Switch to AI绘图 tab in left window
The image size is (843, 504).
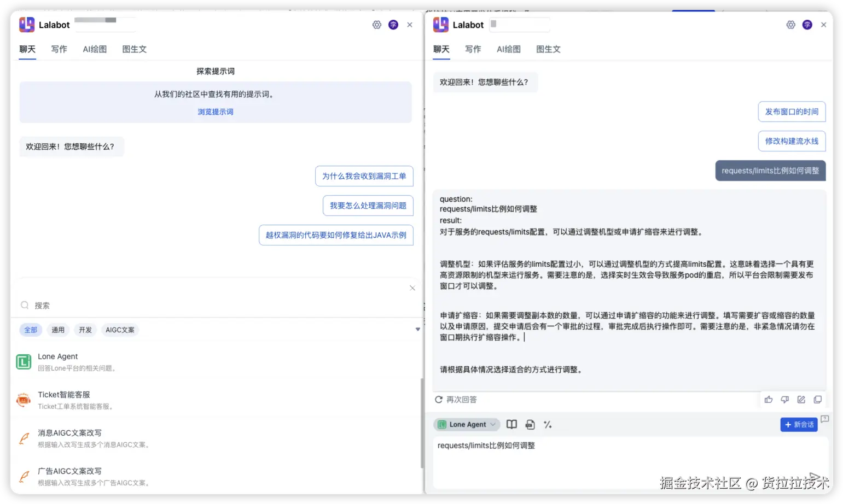tap(95, 49)
